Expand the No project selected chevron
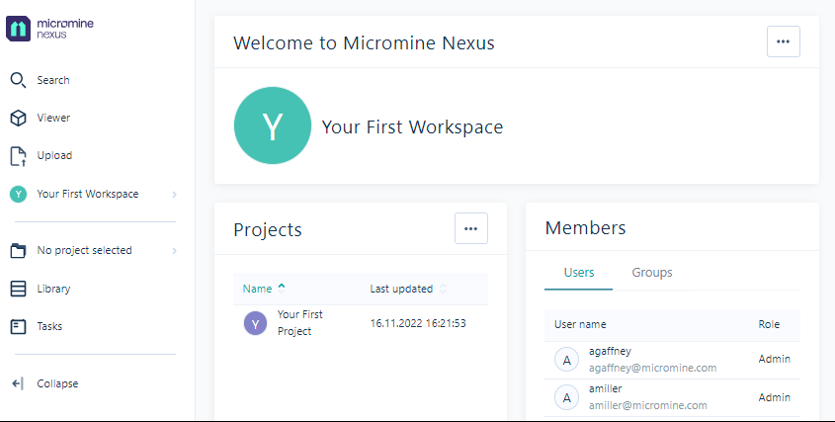The image size is (835, 422). click(x=174, y=251)
